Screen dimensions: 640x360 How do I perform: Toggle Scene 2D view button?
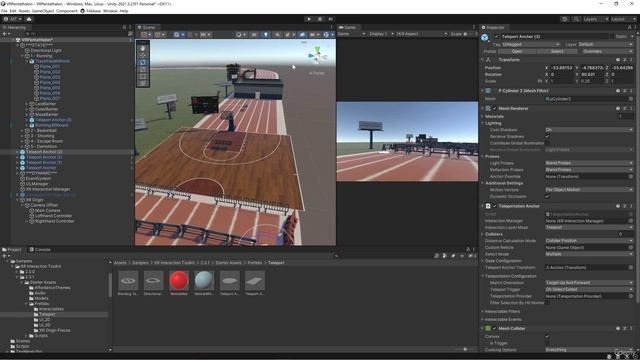coord(254,35)
